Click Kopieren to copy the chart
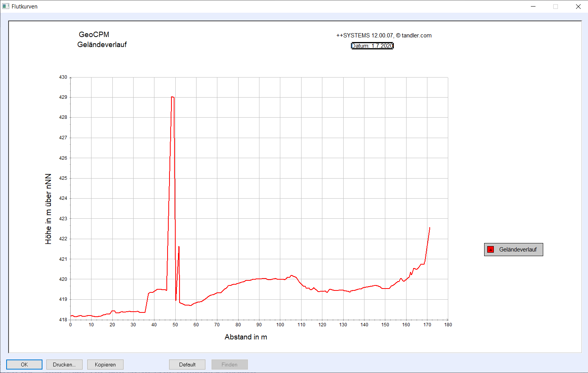 coord(105,365)
